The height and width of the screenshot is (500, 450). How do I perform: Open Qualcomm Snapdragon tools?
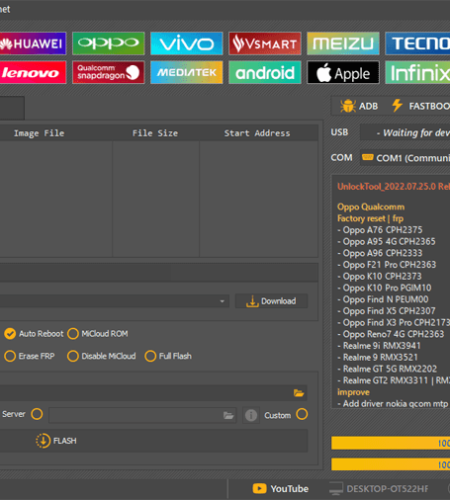point(108,72)
